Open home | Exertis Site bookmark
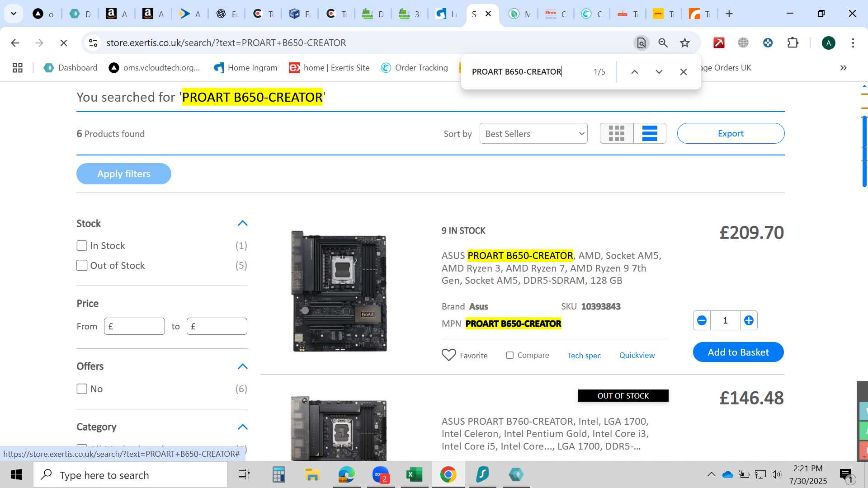The height and width of the screenshot is (488, 868). pos(329,68)
